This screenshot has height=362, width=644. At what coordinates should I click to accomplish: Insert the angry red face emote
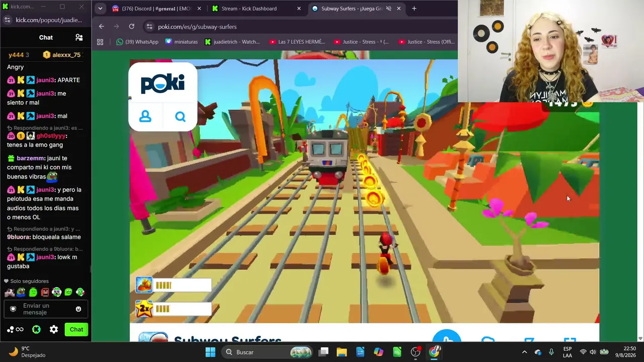pos(45,292)
